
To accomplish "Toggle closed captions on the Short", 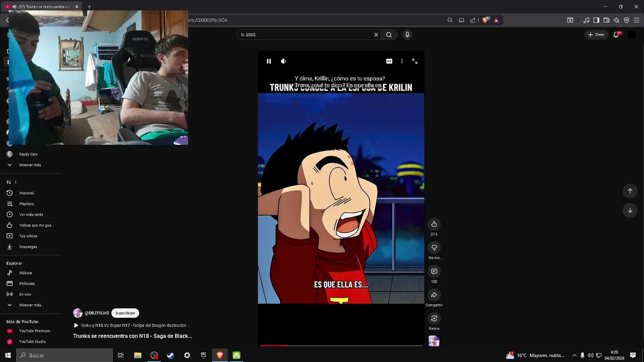I will coord(389,61).
